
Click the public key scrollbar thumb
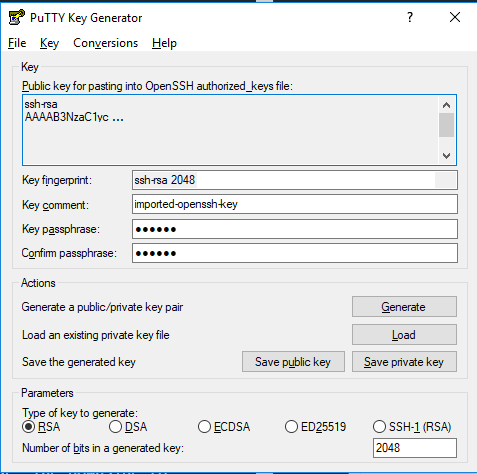point(446,125)
